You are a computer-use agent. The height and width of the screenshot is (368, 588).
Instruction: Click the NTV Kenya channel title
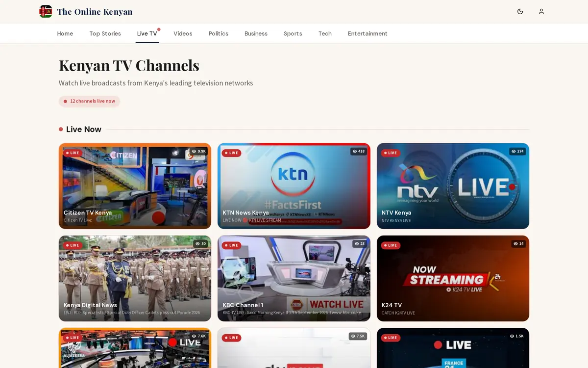tap(396, 213)
